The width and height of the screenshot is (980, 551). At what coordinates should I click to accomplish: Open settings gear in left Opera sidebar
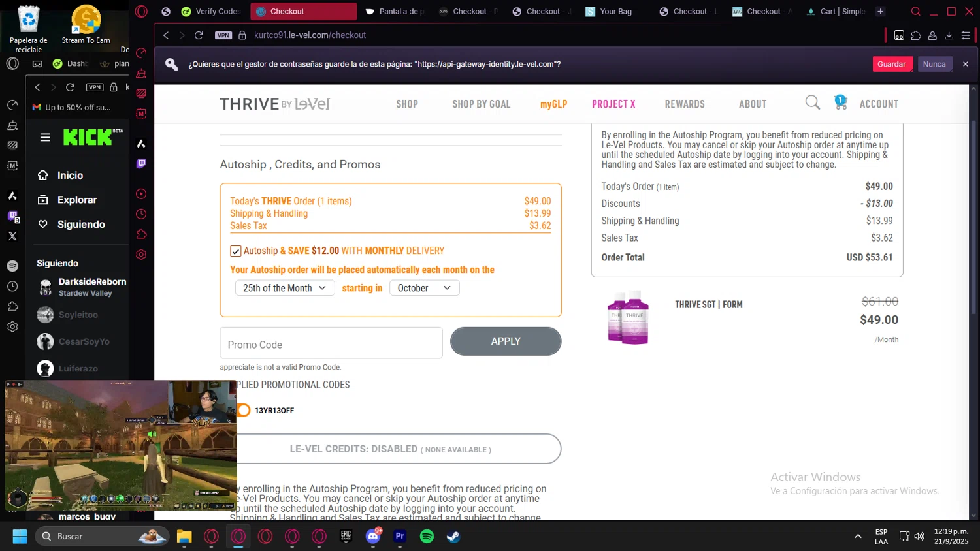point(12,326)
